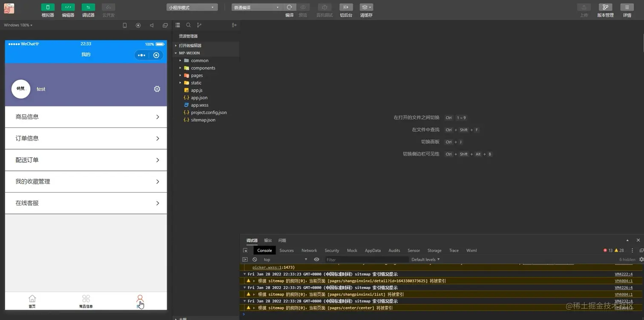644x320 pixels.
Task: Activate the element inspector arrow icon
Action: (x=245, y=251)
